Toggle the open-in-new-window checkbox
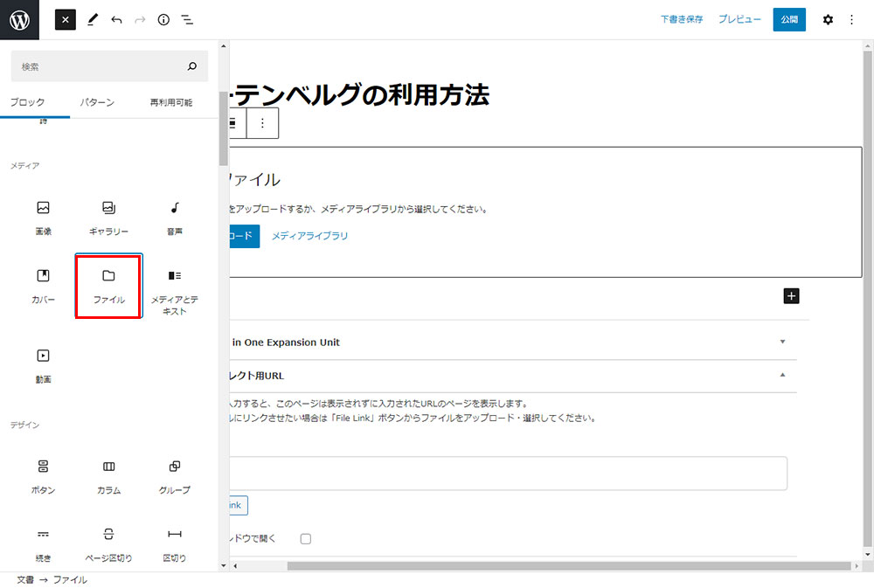This screenshot has height=588, width=874. point(306,538)
